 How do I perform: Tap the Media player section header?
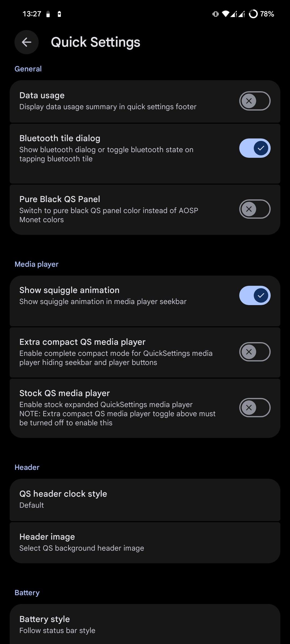37,264
